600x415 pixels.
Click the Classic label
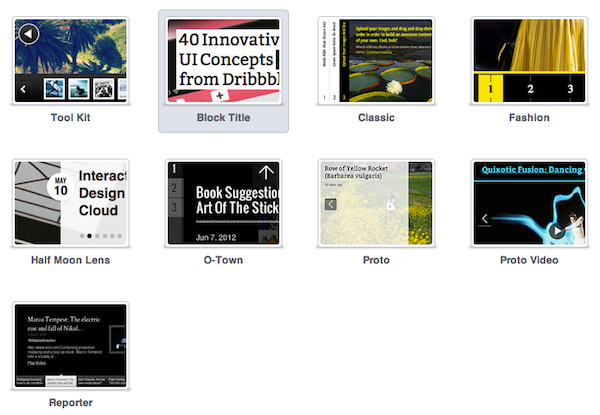376,117
